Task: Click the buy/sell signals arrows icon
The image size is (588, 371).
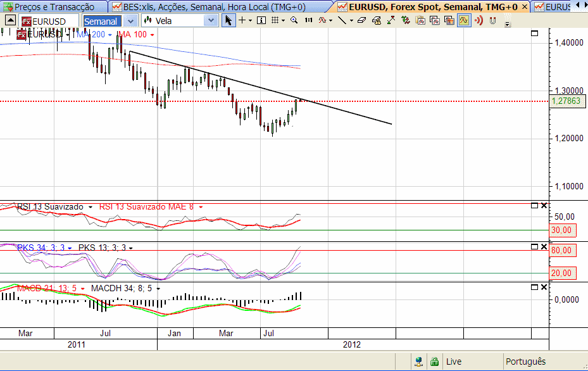Action: click(405, 20)
